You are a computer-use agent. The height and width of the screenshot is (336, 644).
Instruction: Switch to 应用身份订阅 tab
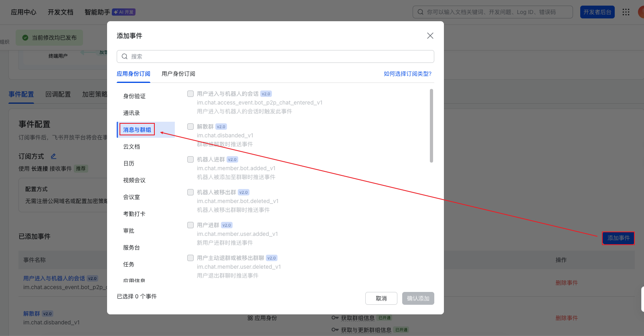(x=134, y=74)
